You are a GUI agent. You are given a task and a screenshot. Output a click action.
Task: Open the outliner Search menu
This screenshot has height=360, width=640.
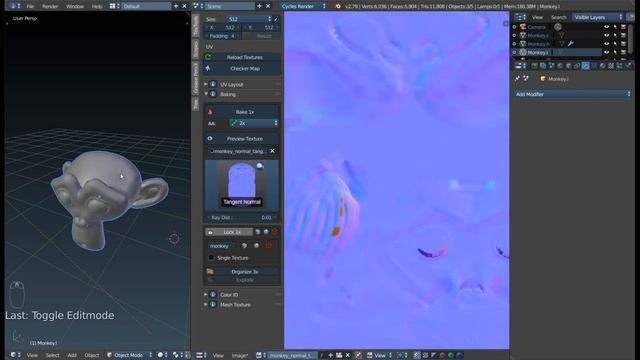(558, 17)
